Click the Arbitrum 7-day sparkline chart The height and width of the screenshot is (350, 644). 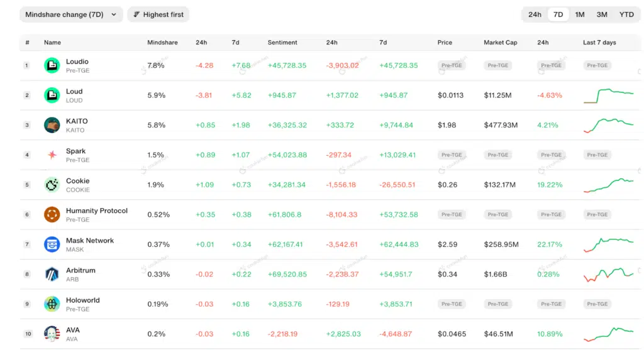click(609, 274)
